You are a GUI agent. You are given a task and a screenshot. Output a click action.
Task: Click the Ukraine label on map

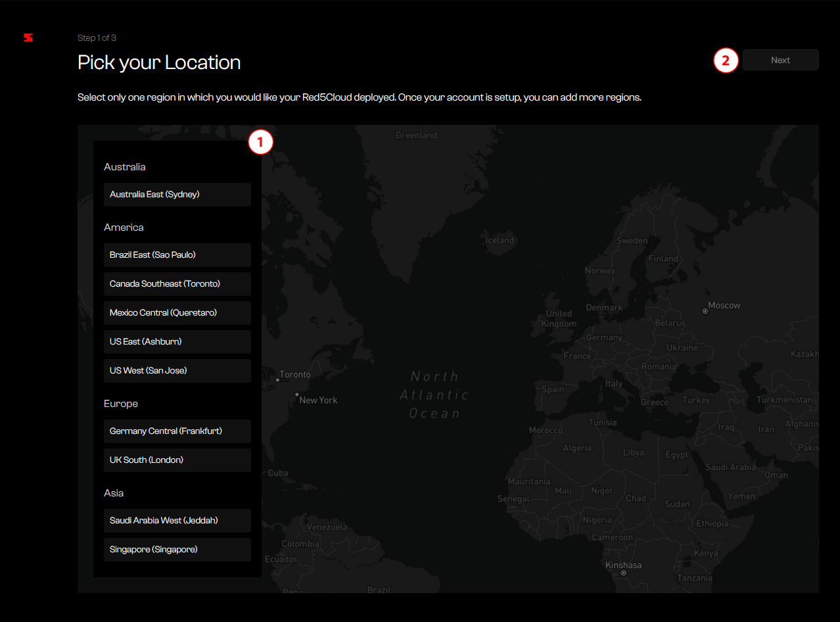[x=682, y=347]
